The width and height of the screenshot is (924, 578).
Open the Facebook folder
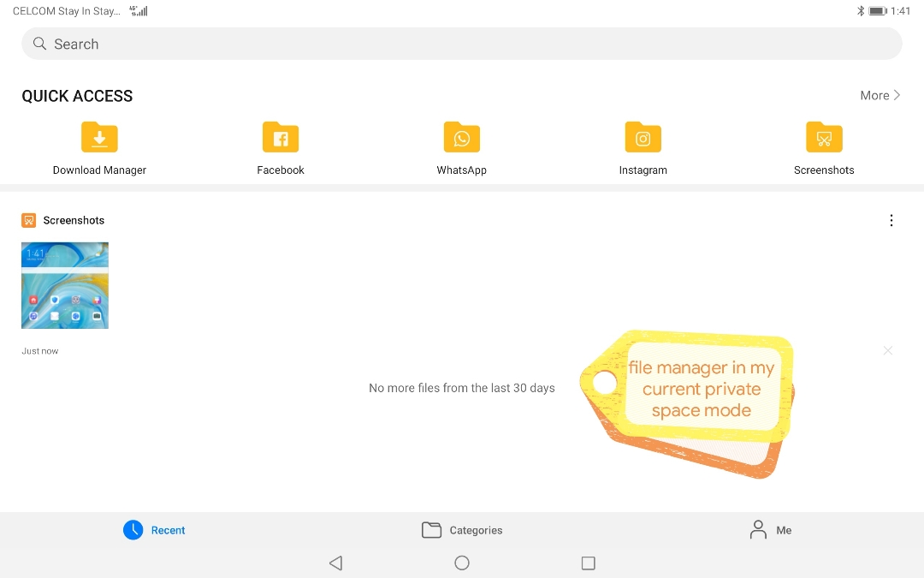[x=281, y=138]
